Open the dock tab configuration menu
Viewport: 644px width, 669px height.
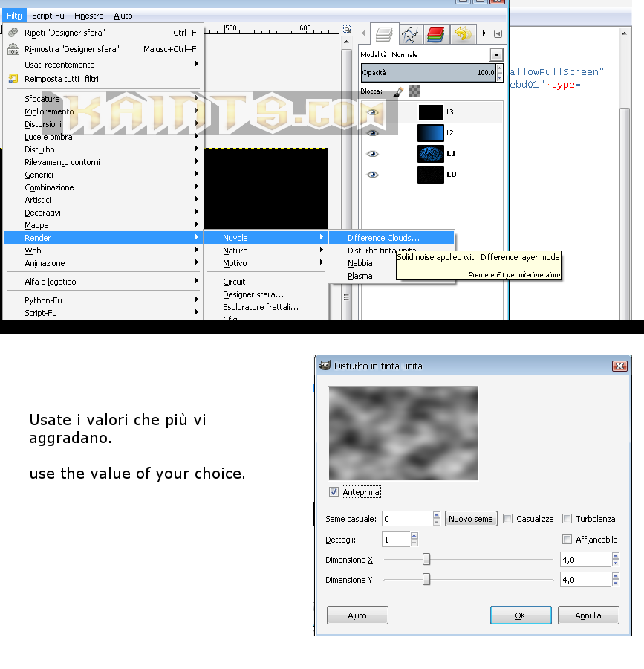coord(498,33)
